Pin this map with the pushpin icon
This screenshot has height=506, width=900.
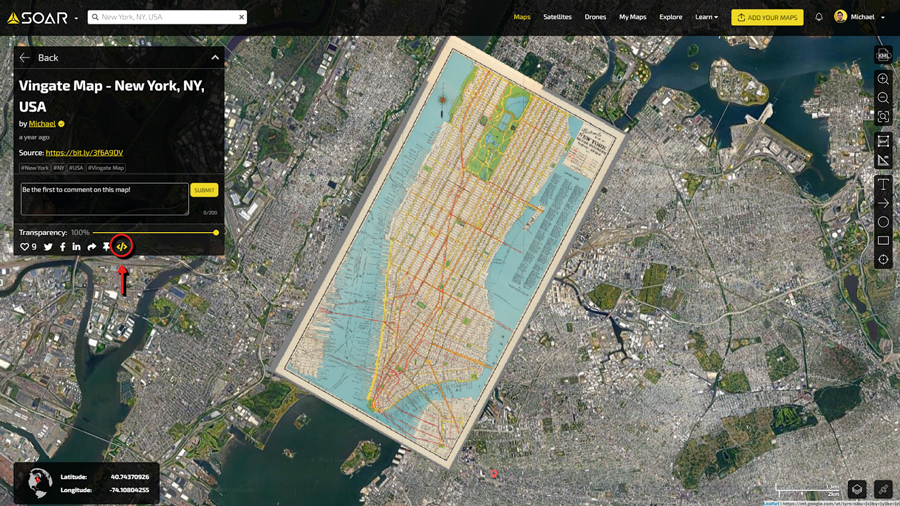click(106, 247)
